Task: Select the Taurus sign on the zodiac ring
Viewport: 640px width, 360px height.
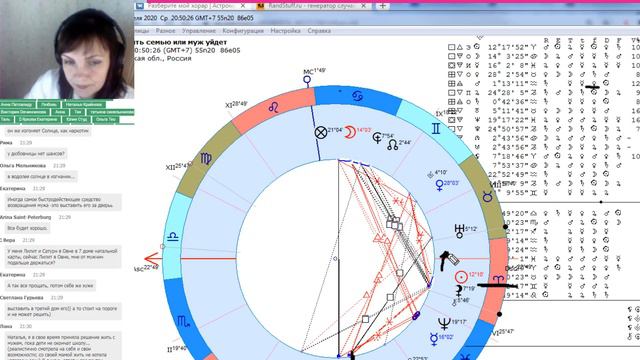Action: click(x=487, y=198)
